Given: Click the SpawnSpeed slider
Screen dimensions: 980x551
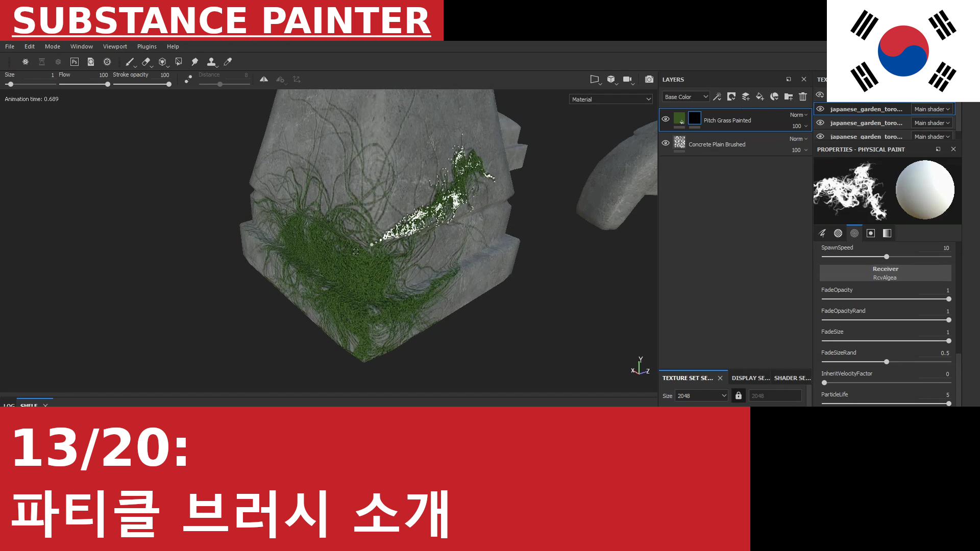Looking at the screenshot, I should [x=886, y=257].
